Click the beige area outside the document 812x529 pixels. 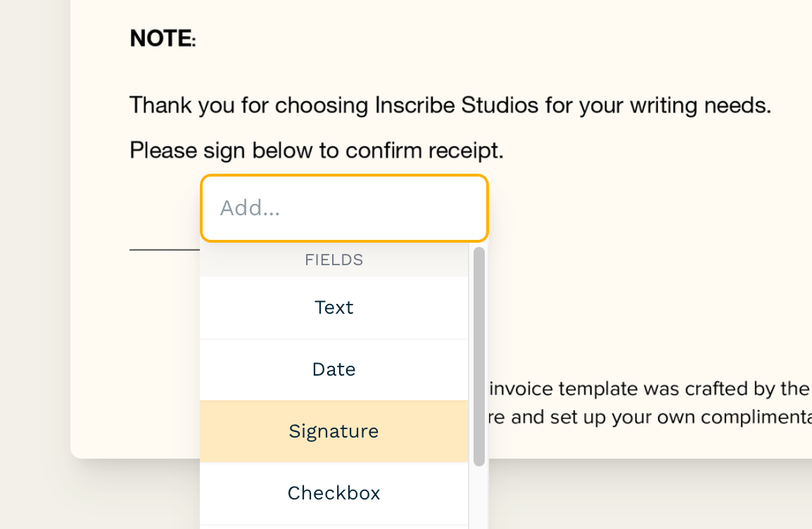32,281
